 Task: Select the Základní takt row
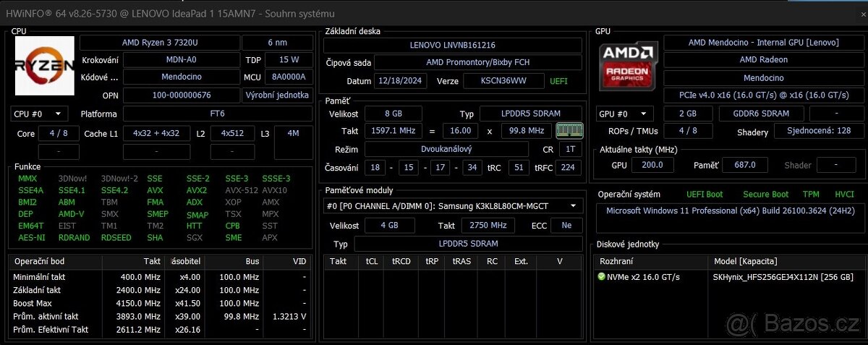point(161,290)
